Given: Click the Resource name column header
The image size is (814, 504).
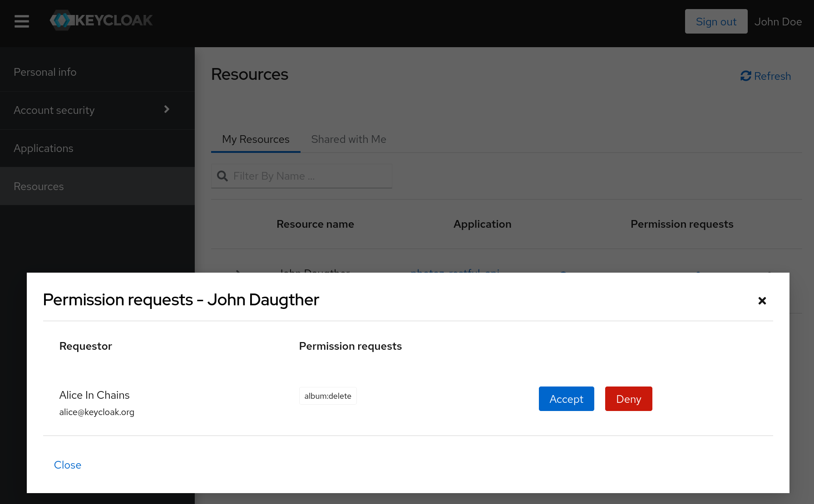Looking at the screenshot, I should coord(315,224).
